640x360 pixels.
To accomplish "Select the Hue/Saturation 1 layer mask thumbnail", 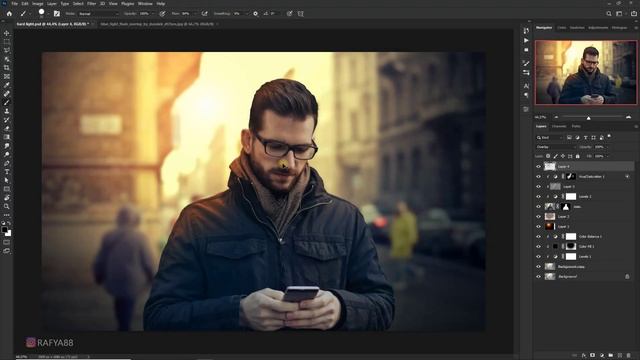I will point(571,177).
